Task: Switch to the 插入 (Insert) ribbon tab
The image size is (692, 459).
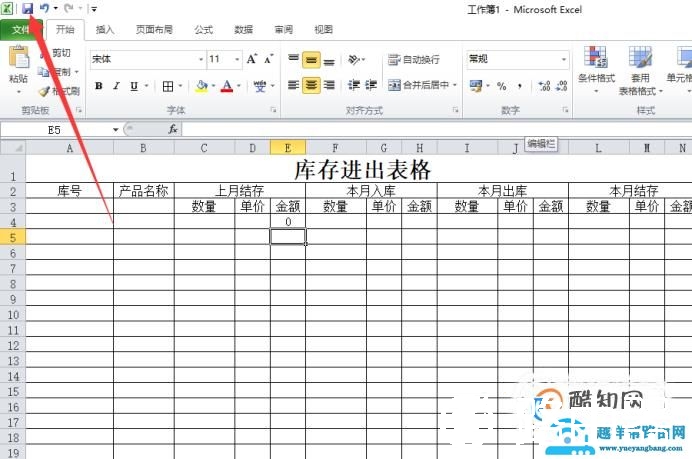Action: coord(105,30)
